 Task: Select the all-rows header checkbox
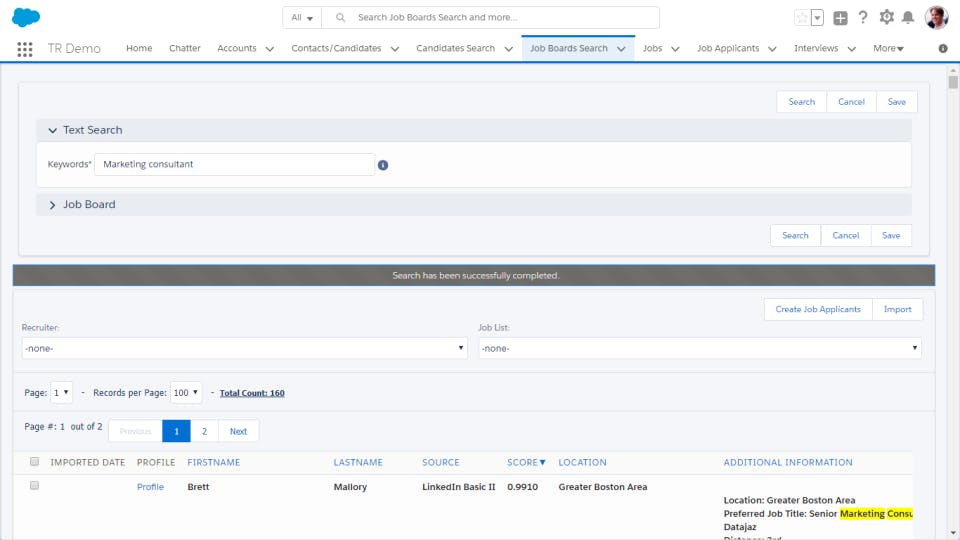(x=34, y=462)
